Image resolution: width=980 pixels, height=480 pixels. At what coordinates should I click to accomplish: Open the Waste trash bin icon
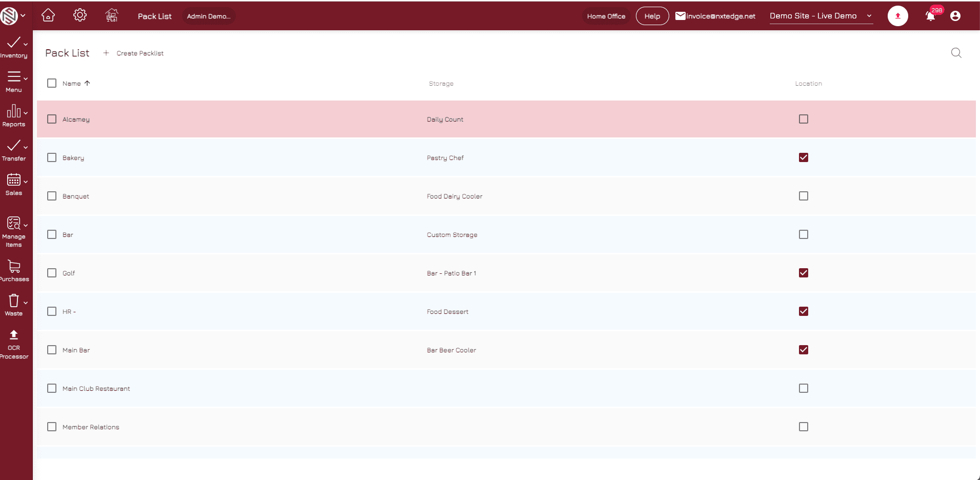point(14,301)
